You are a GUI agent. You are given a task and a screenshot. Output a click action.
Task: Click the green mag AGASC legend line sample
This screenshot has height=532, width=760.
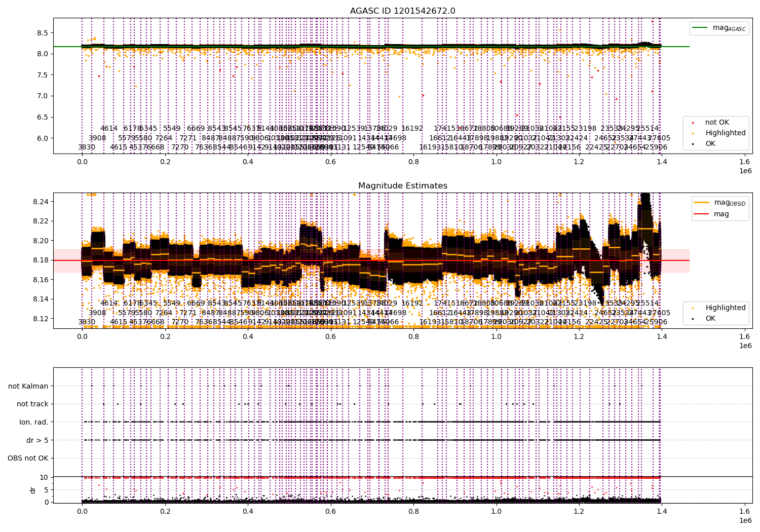(701, 28)
